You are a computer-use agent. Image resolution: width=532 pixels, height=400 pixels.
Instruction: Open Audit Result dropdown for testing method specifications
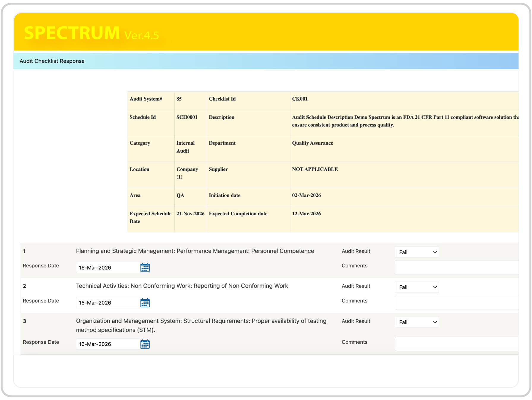click(416, 322)
